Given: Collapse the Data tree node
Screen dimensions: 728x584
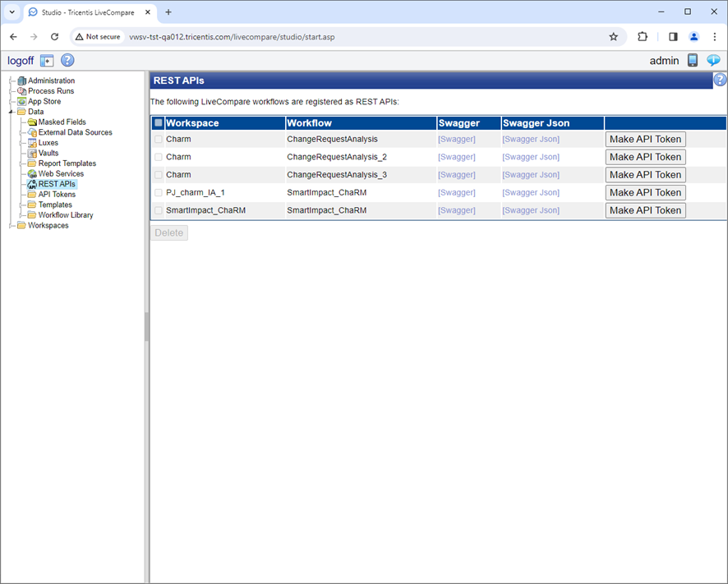Looking at the screenshot, I should coord(12,112).
